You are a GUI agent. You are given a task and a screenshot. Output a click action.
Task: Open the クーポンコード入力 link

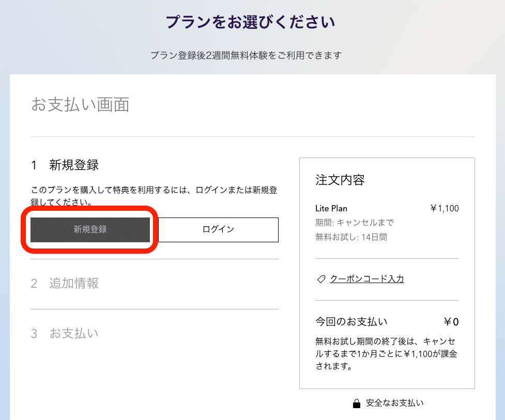click(367, 279)
